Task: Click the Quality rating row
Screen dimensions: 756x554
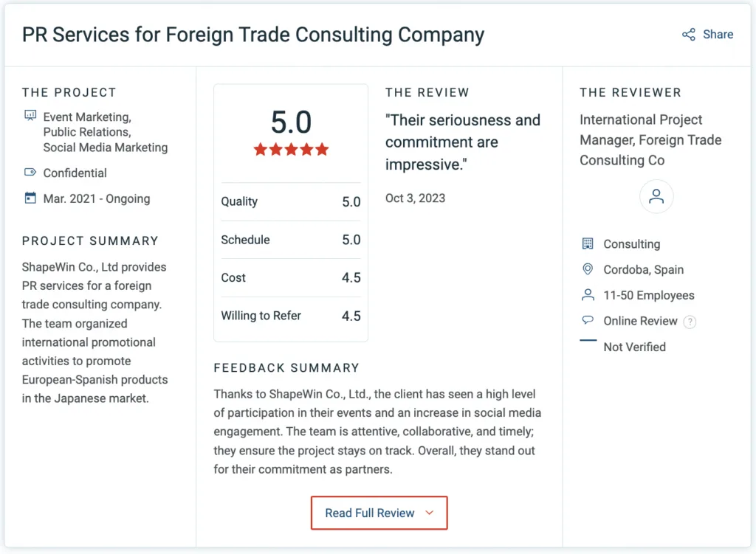Action: [x=290, y=201]
